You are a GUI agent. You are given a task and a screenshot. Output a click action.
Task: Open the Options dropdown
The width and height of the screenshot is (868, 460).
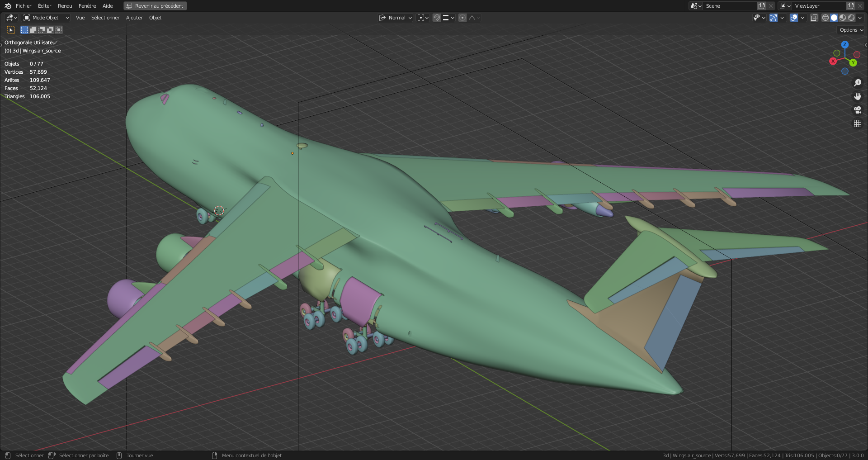[851, 30]
